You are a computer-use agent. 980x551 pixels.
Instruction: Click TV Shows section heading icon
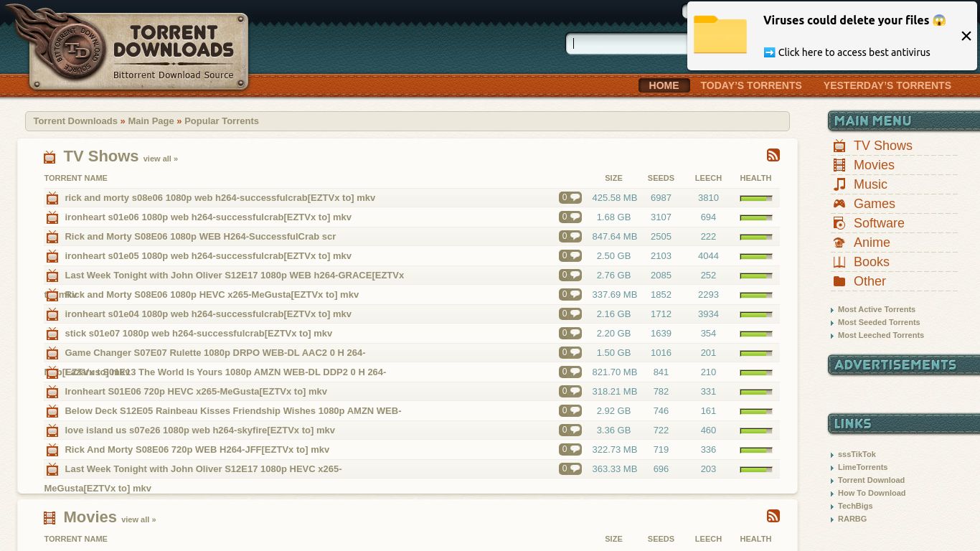(x=50, y=157)
